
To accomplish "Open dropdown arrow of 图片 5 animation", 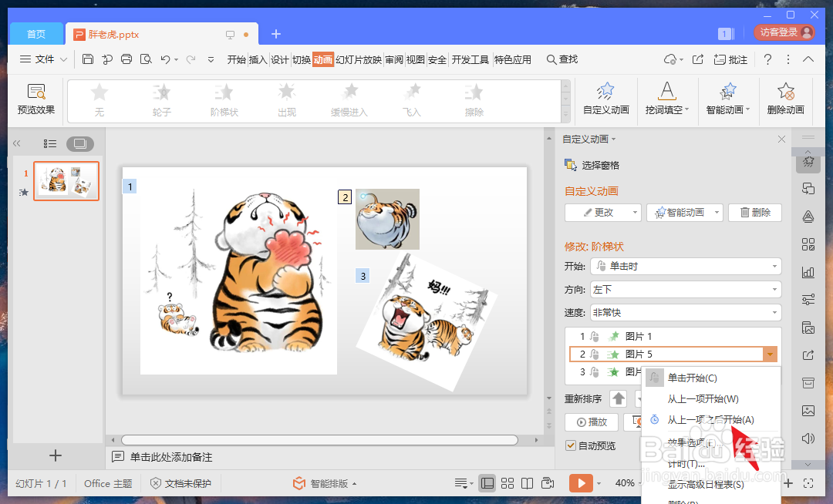I will pos(770,354).
